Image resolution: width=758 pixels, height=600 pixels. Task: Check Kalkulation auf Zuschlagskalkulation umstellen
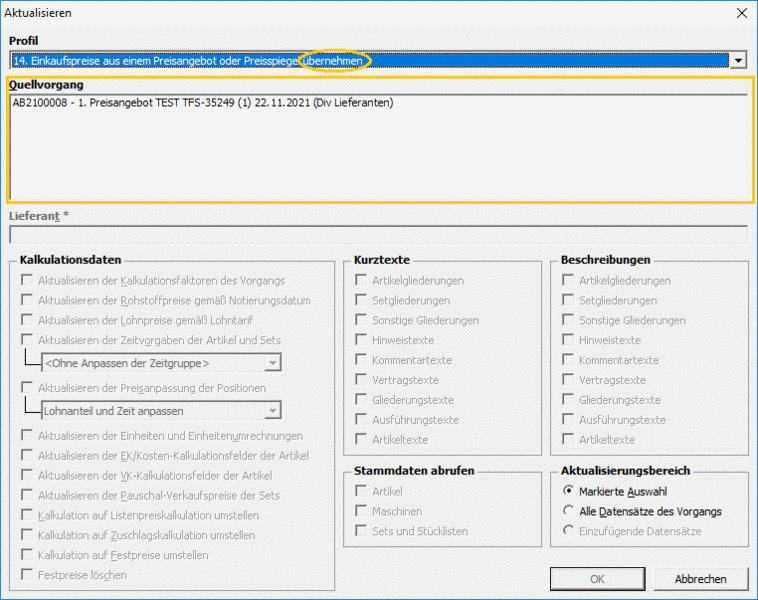coord(27,534)
